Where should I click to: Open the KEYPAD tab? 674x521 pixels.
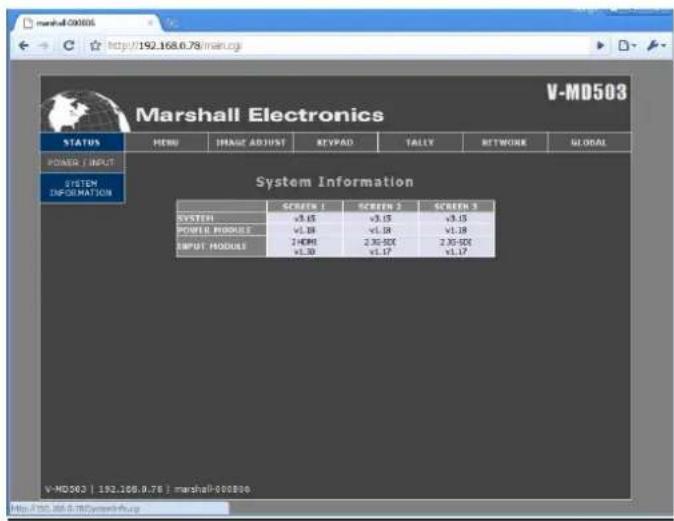(335, 142)
